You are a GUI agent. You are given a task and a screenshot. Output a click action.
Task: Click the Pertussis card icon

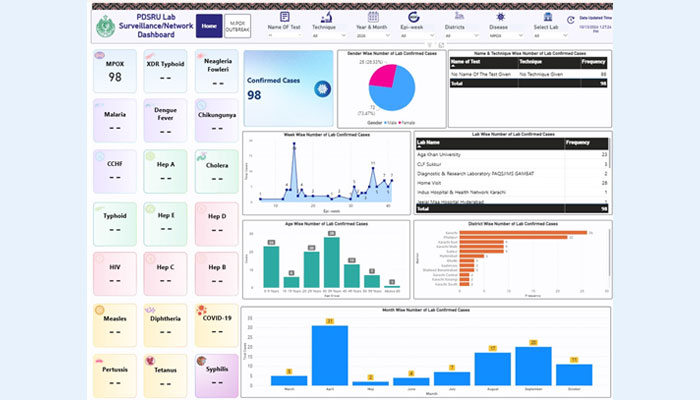(100, 361)
